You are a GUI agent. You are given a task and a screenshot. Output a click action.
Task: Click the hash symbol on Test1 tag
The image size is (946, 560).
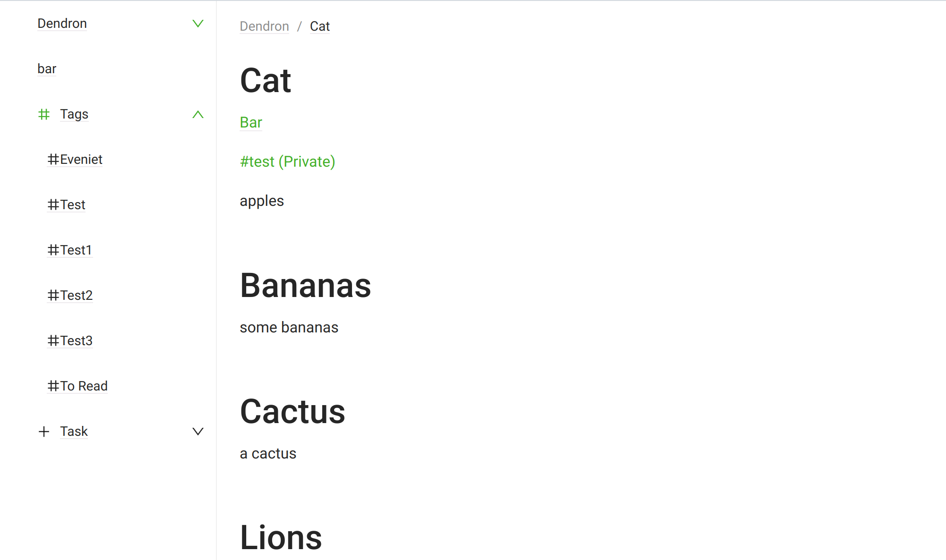point(53,250)
